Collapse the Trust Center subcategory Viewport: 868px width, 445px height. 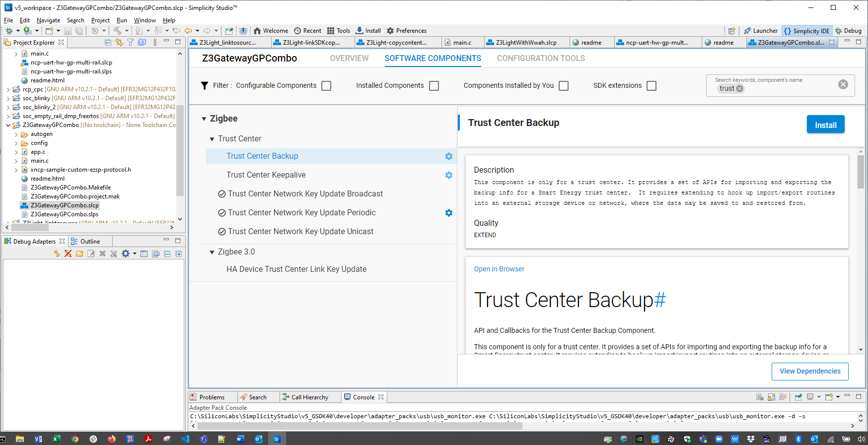pos(212,139)
